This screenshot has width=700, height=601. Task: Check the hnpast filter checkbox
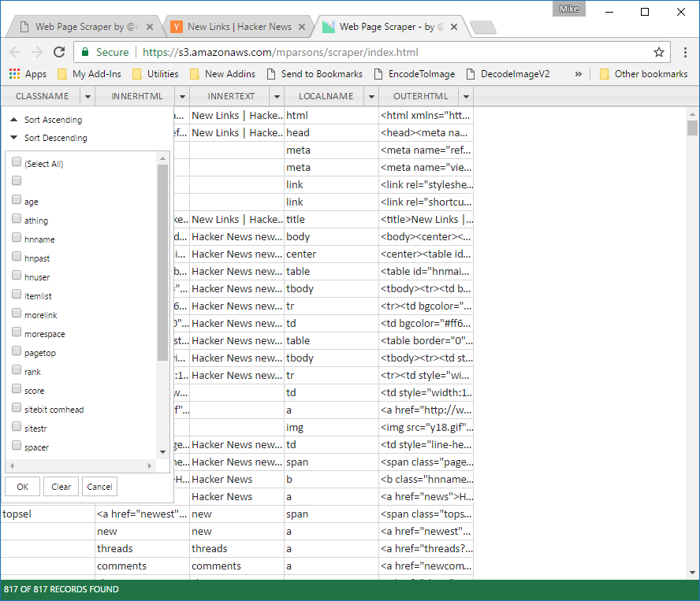(17, 256)
